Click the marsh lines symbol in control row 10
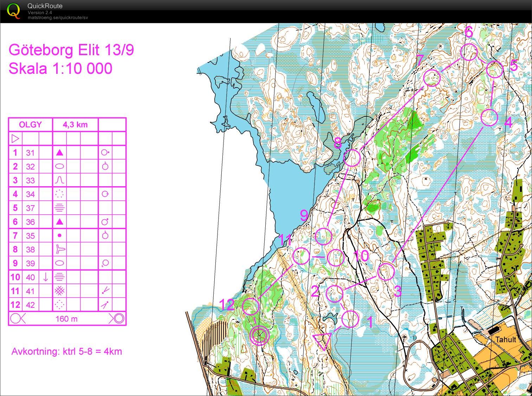 point(60,277)
